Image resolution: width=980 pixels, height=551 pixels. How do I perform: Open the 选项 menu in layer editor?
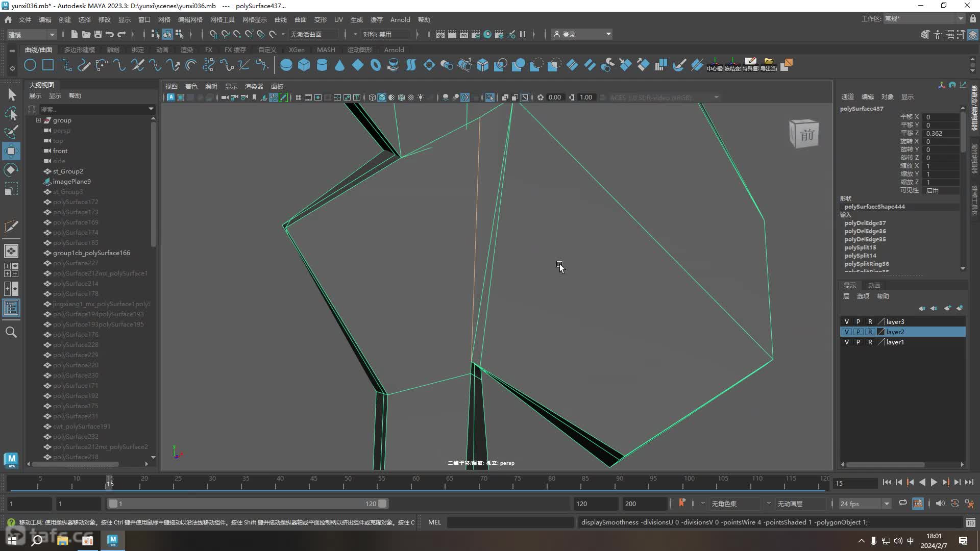pyautogui.click(x=863, y=296)
